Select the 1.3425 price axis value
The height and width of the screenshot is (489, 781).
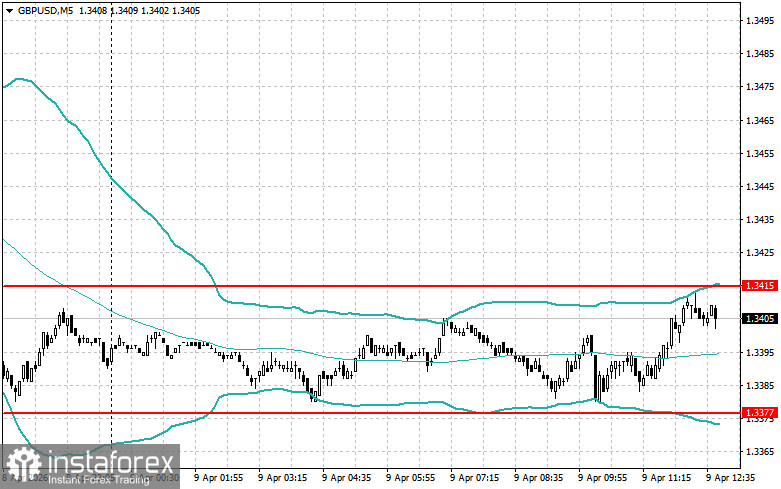(x=760, y=252)
